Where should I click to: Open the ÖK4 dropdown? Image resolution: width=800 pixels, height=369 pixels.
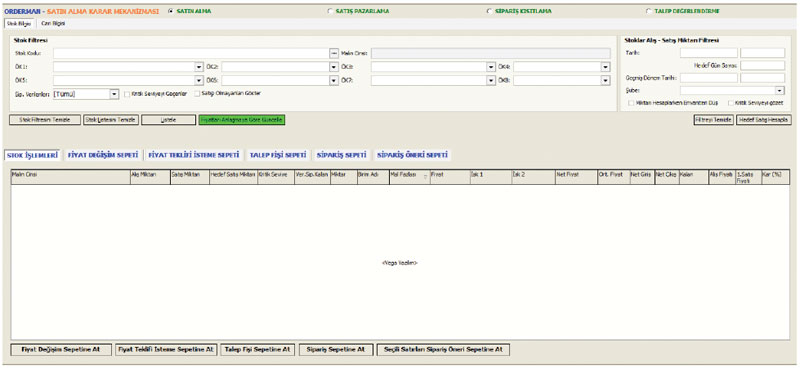coord(606,67)
